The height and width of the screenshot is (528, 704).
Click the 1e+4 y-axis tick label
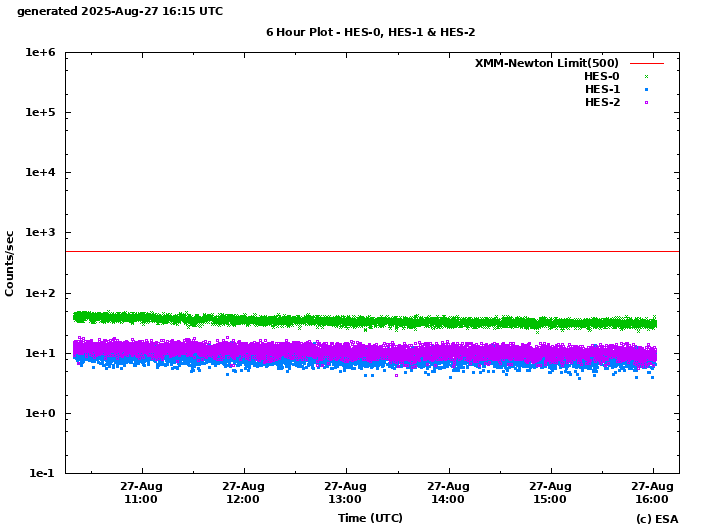tap(40, 172)
